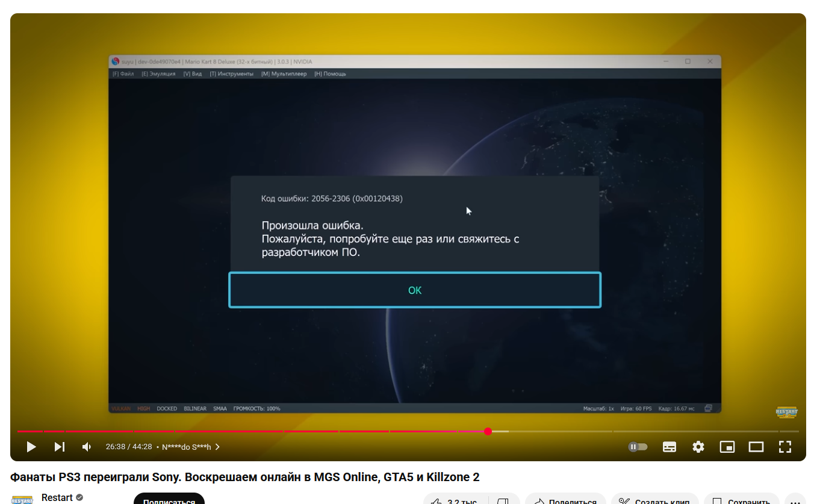The height and width of the screenshot is (504, 814).
Task: Click the OK button in the error dialog
Action: click(x=415, y=290)
